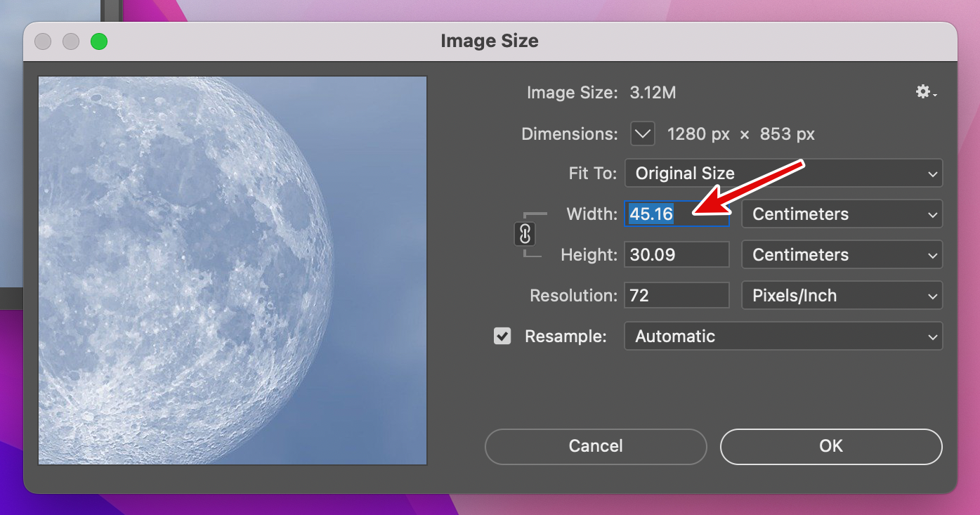Click the moon preview thumbnail

(x=233, y=270)
